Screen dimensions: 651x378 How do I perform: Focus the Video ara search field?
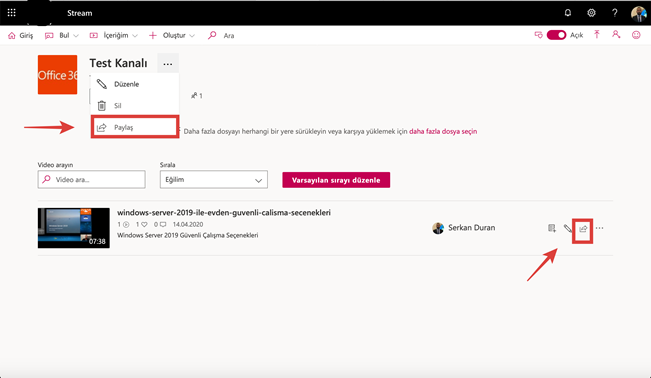(x=91, y=179)
